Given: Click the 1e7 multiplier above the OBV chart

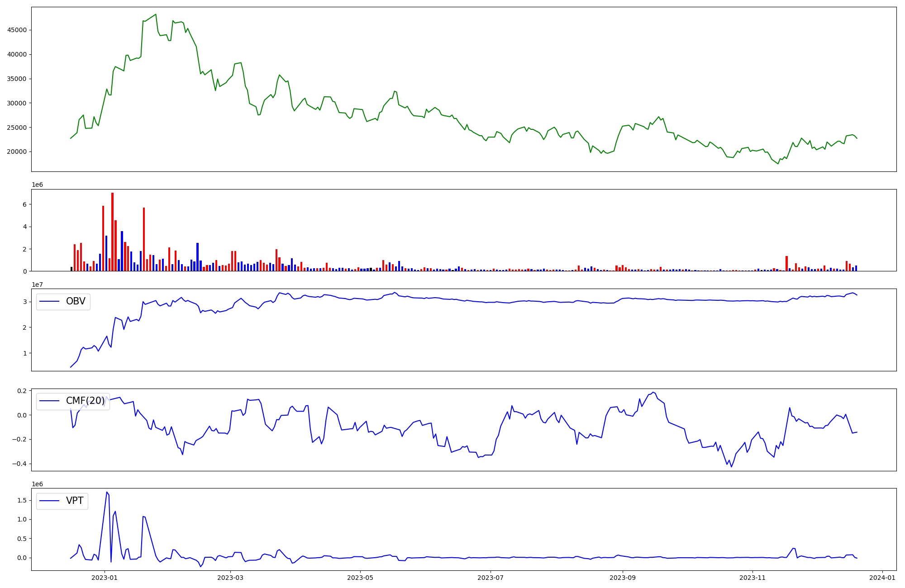Looking at the screenshot, I should [x=37, y=285].
